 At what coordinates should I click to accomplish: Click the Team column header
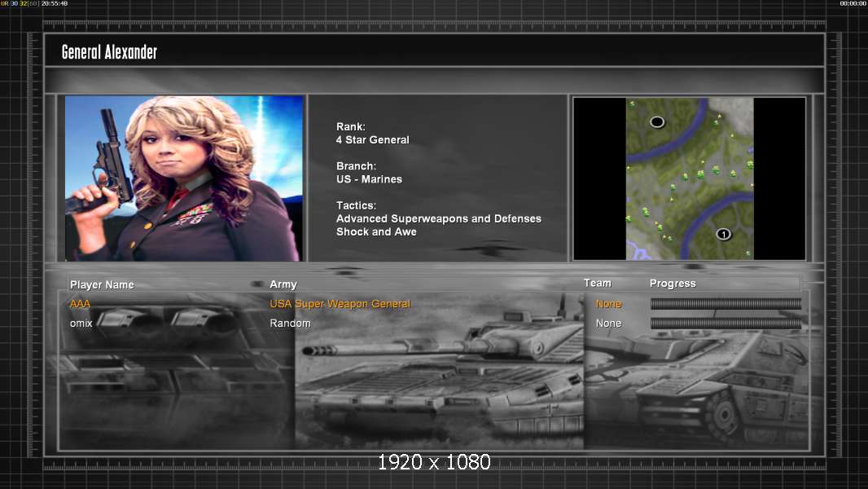pyautogui.click(x=598, y=283)
